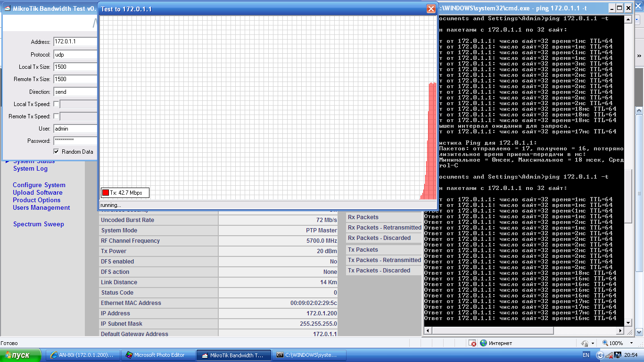Viewport: 644px width, 362px height.
Task: Click the Link Distance 14 Km value
Action: 329,282
